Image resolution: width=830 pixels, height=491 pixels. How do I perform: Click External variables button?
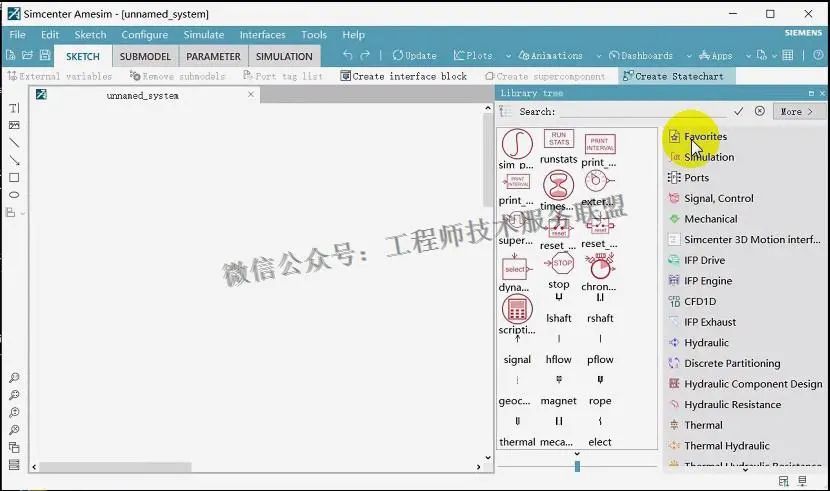click(x=60, y=76)
